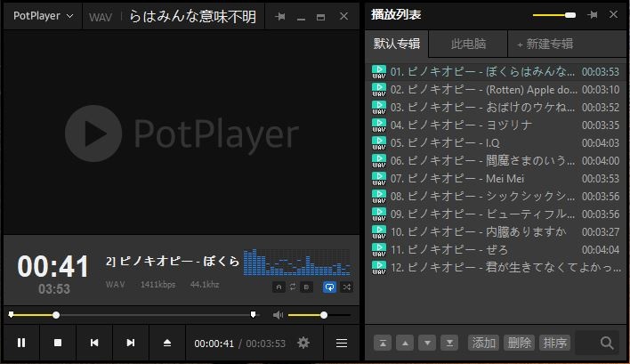Click the volume slider handle
Viewport: 630px width, 364px height.
click(x=324, y=315)
